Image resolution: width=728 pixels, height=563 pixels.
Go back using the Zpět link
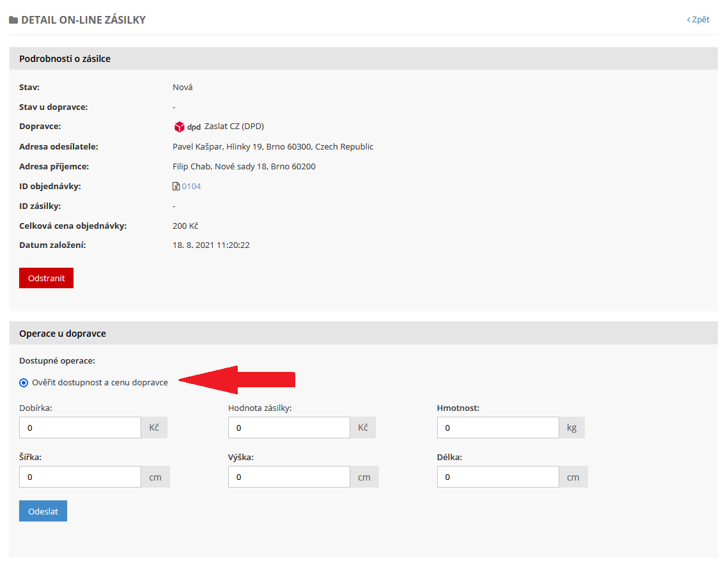(x=698, y=20)
